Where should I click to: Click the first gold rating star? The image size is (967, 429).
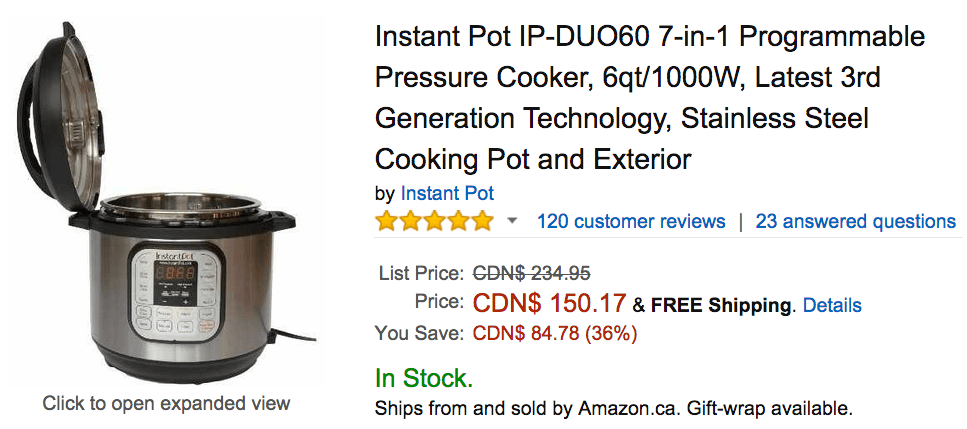pyautogui.click(x=386, y=221)
